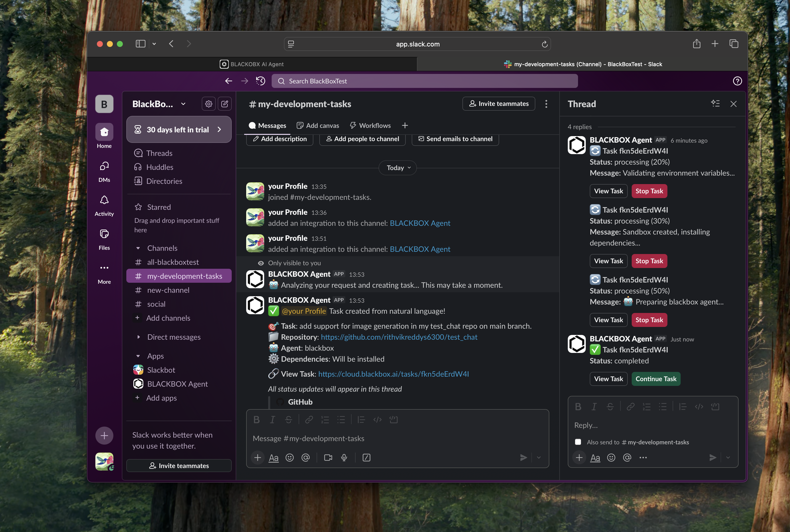Click the slash shortcuts icon in composer
Screen dimensions: 790x532
[x=366, y=457]
